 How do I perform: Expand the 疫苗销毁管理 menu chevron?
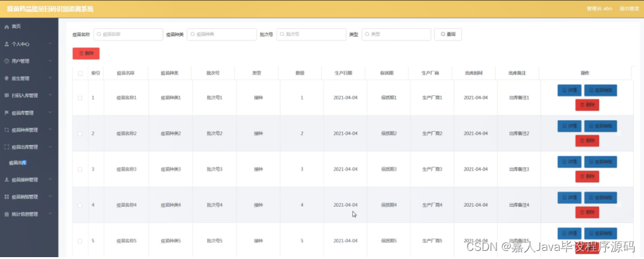click(x=50, y=197)
